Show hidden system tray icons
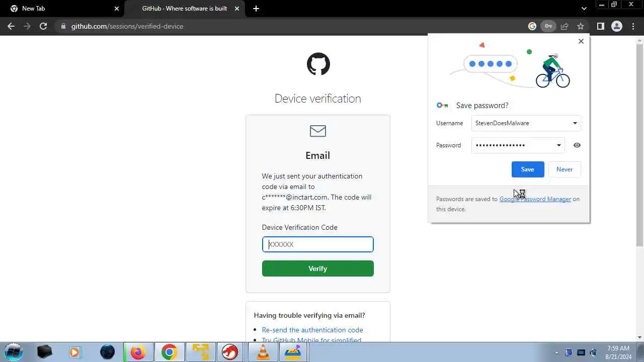644x362 pixels. (x=556, y=352)
